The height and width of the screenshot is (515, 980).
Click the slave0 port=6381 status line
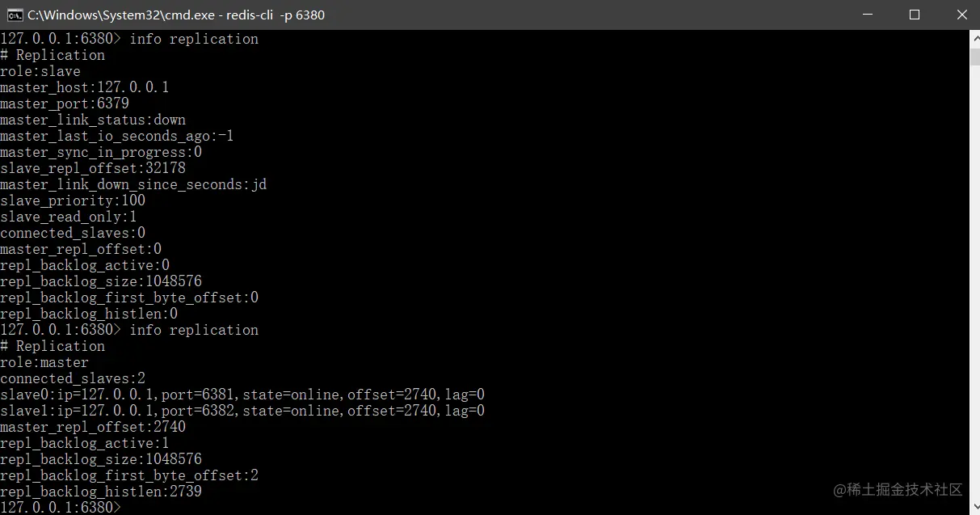point(242,395)
